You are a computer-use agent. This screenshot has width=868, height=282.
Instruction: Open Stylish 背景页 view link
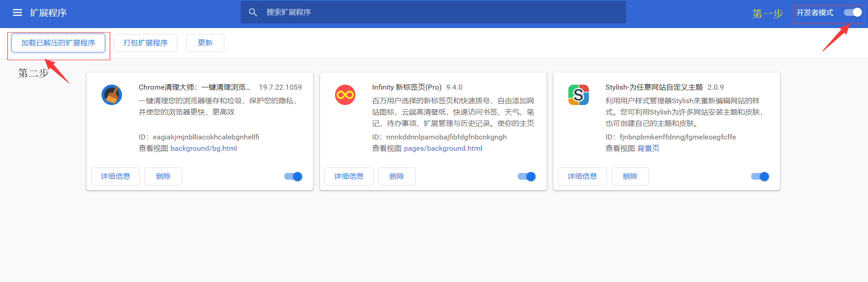pos(648,148)
